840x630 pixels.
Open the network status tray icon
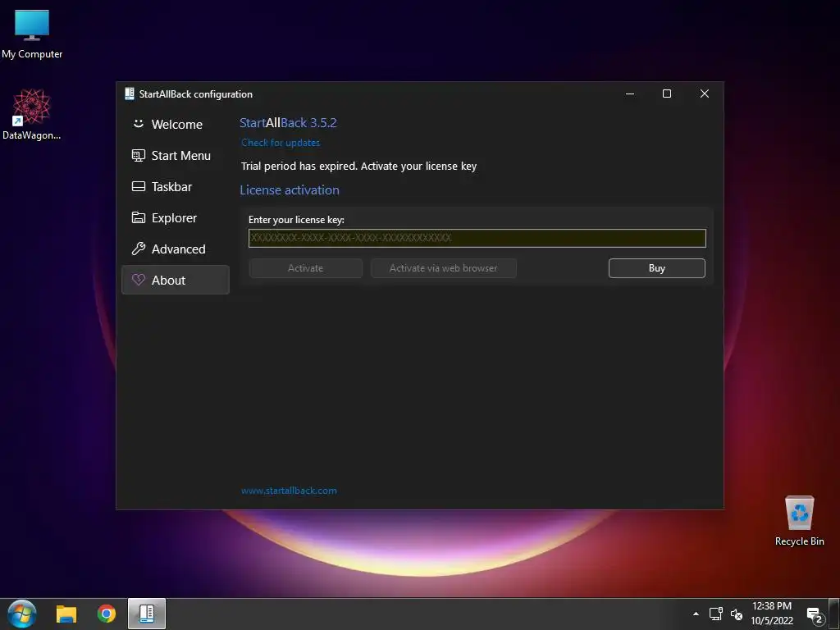click(715, 614)
